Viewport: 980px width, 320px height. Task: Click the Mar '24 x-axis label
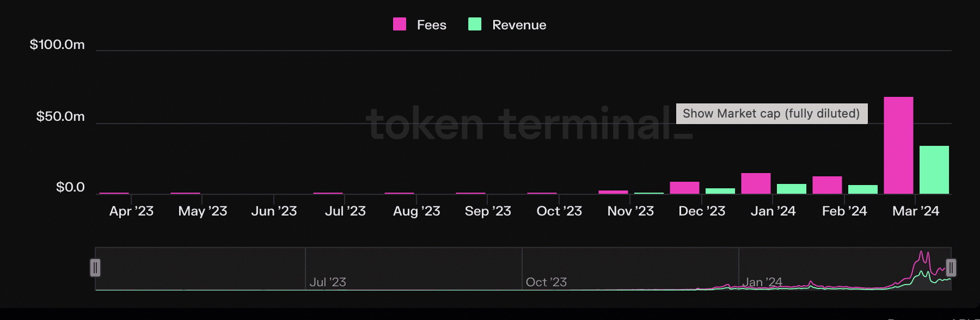(x=916, y=211)
